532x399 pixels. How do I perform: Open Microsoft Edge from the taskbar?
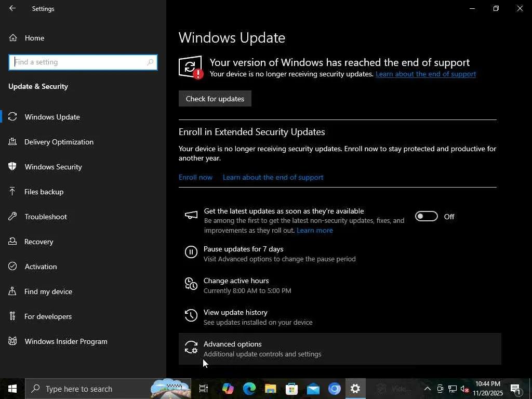[x=249, y=389]
